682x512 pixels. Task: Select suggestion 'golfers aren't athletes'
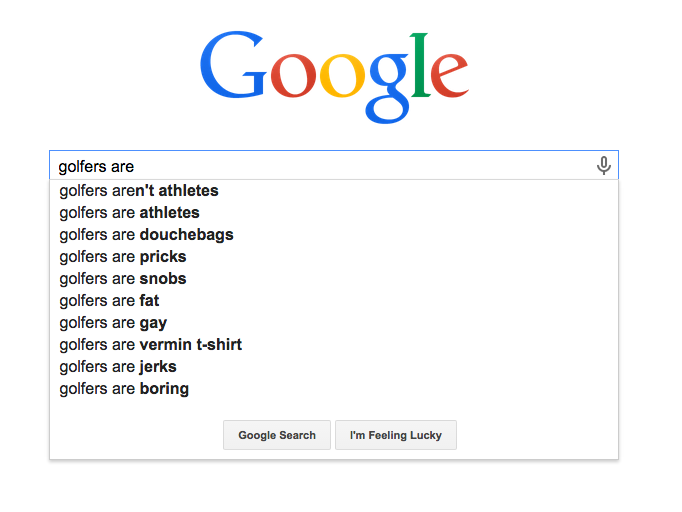(334, 191)
